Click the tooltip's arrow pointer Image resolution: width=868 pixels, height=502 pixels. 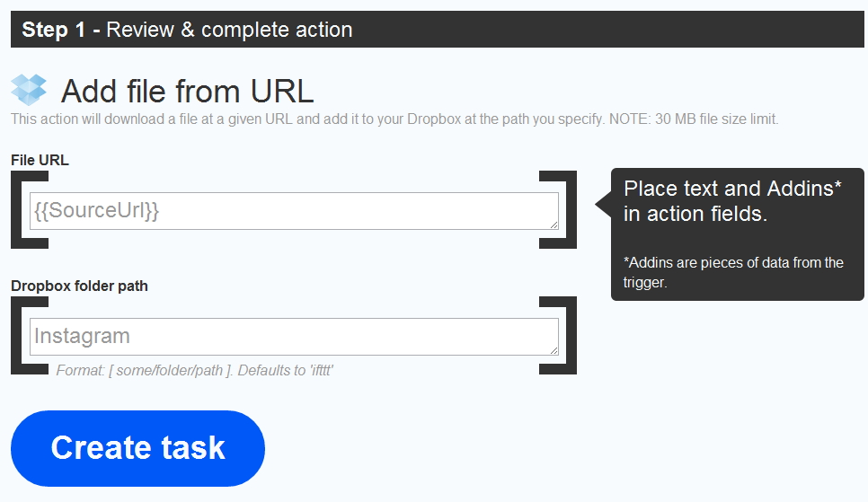tap(603, 205)
